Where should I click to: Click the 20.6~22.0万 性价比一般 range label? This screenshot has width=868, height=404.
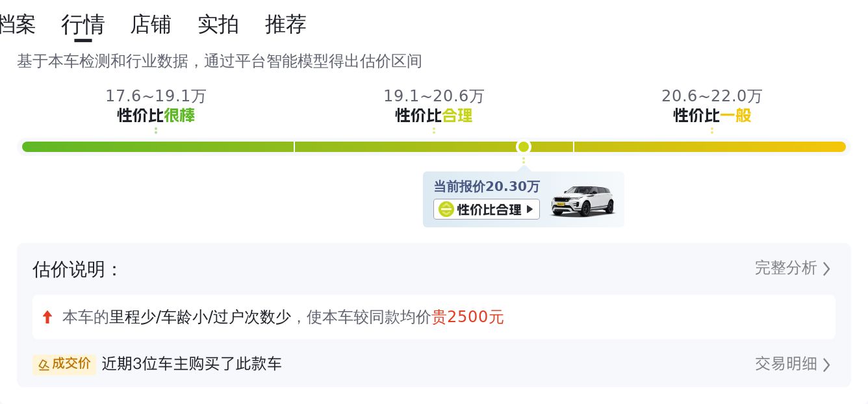(712, 106)
